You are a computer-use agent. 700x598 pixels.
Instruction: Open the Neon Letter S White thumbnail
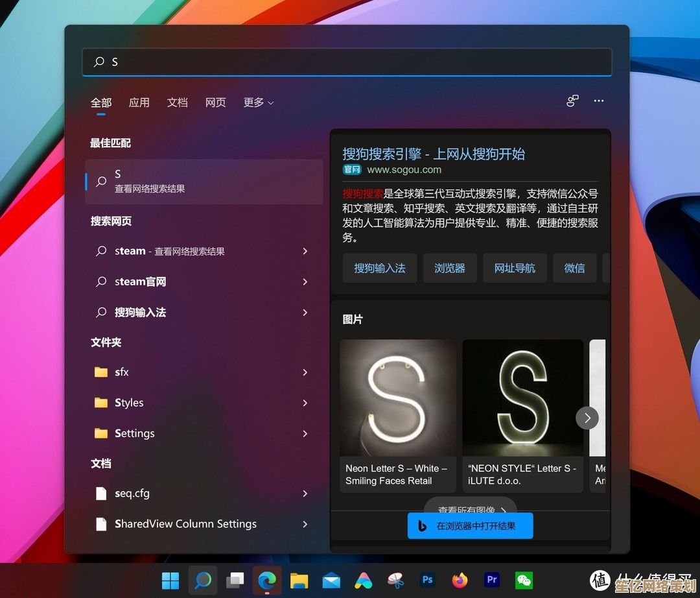pyautogui.click(x=398, y=398)
